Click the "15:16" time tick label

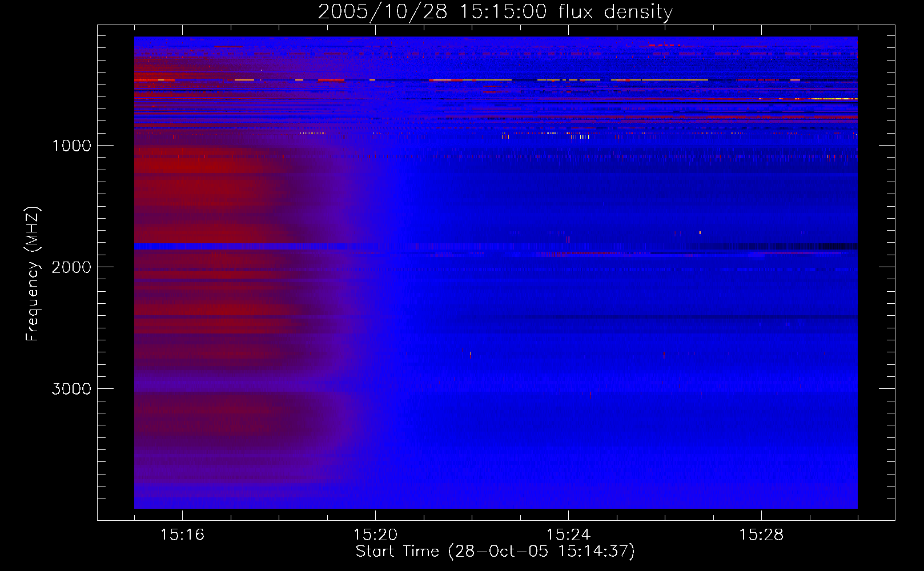[182, 535]
